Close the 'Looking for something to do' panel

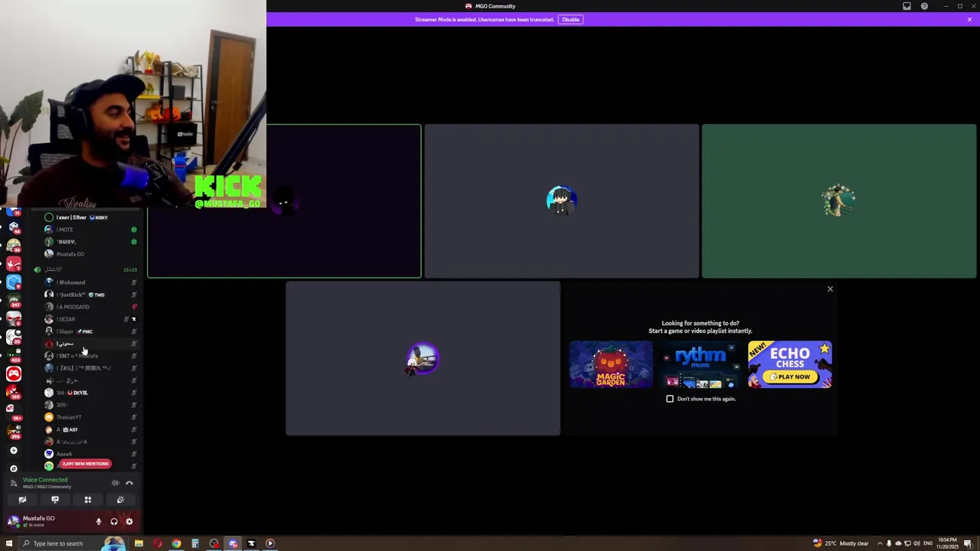click(x=830, y=289)
